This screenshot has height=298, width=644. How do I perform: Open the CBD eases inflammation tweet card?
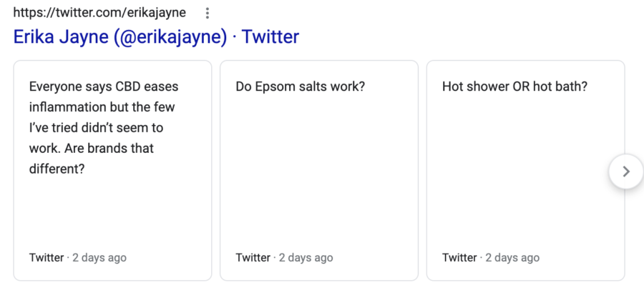point(112,171)
